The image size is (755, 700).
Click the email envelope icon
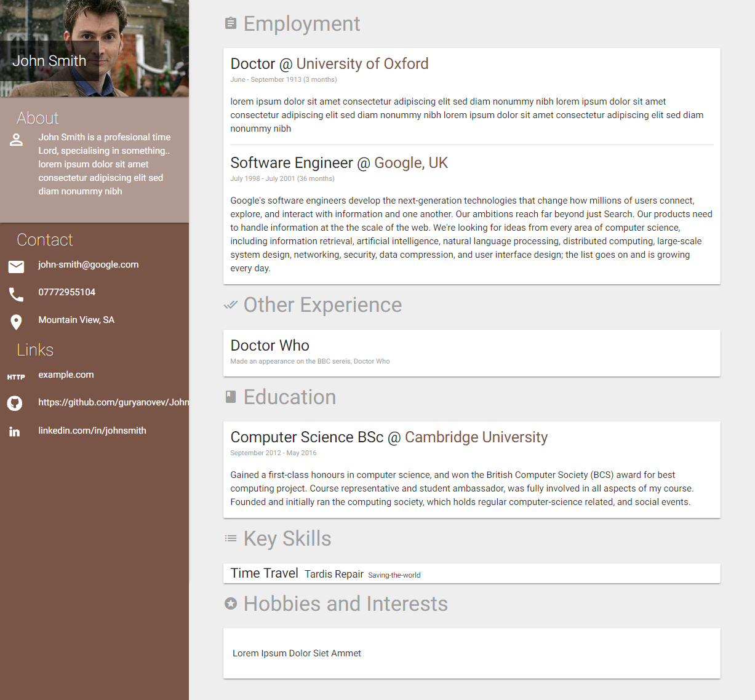tap(17, 266)
